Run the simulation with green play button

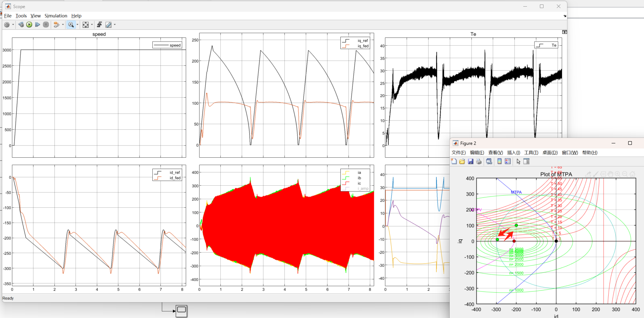coord(29,25)
